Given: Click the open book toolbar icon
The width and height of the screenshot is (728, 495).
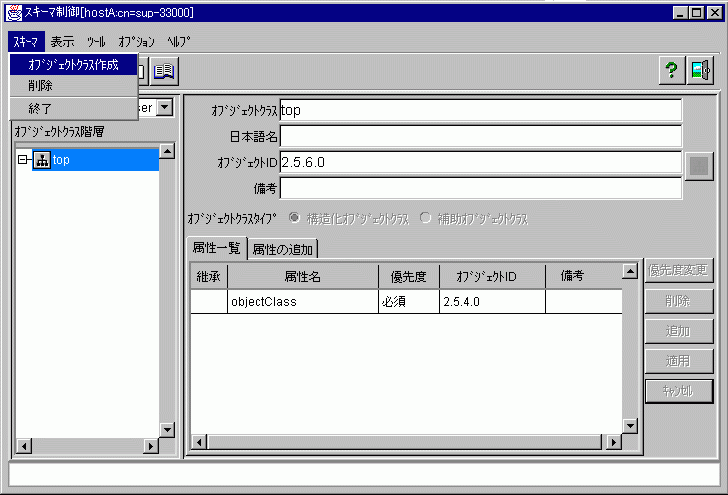Looking at the screenshot, I should pos(164,72).
